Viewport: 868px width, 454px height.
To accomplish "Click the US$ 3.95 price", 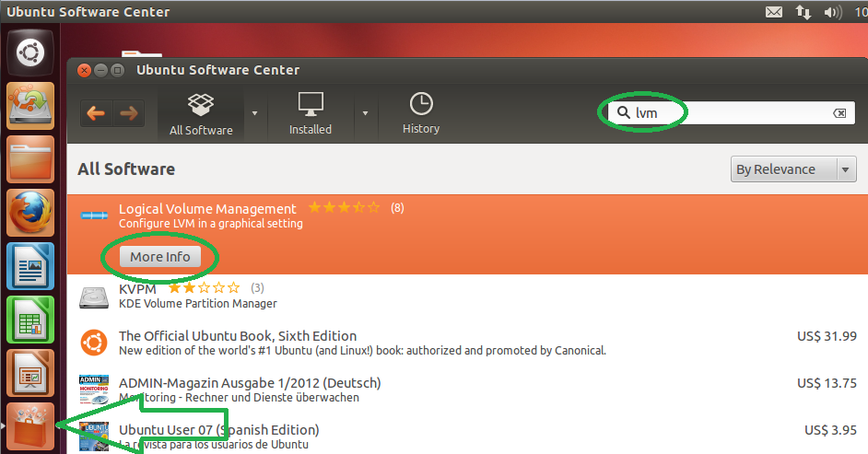I will point(830,430).
